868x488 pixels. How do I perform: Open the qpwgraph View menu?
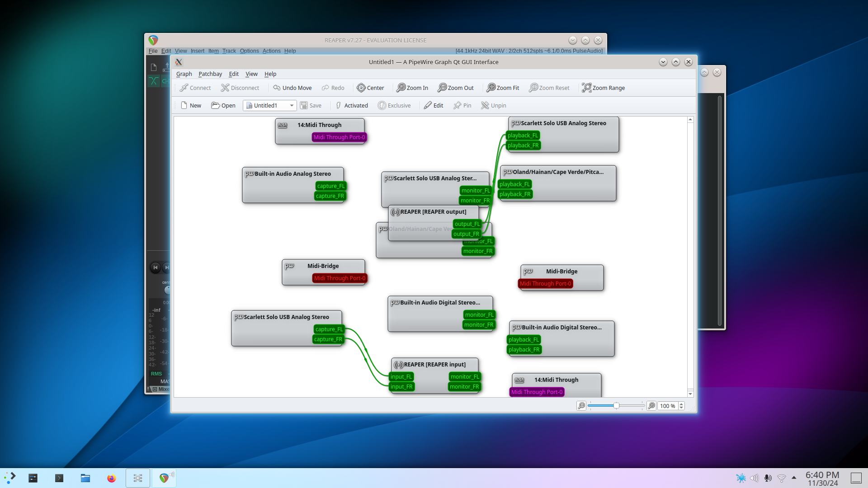pyautogui.click(x=251, y=74)
